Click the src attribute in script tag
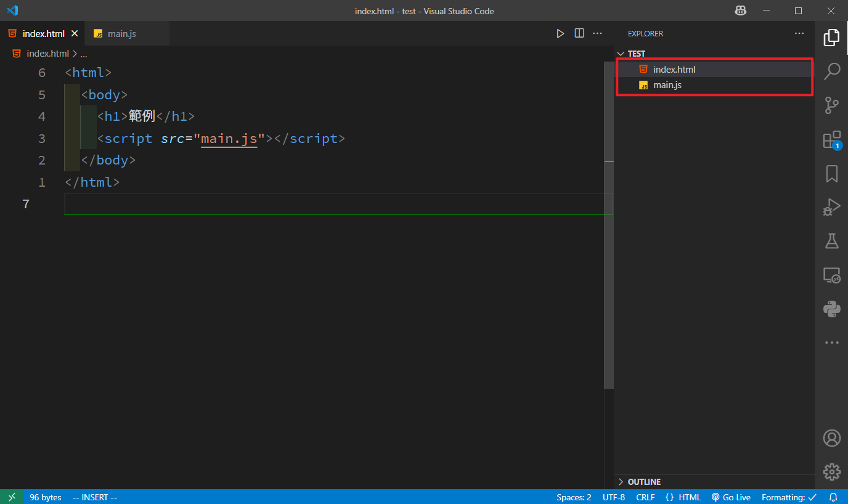Screen dimensions: 848x504 pos(173,138)
